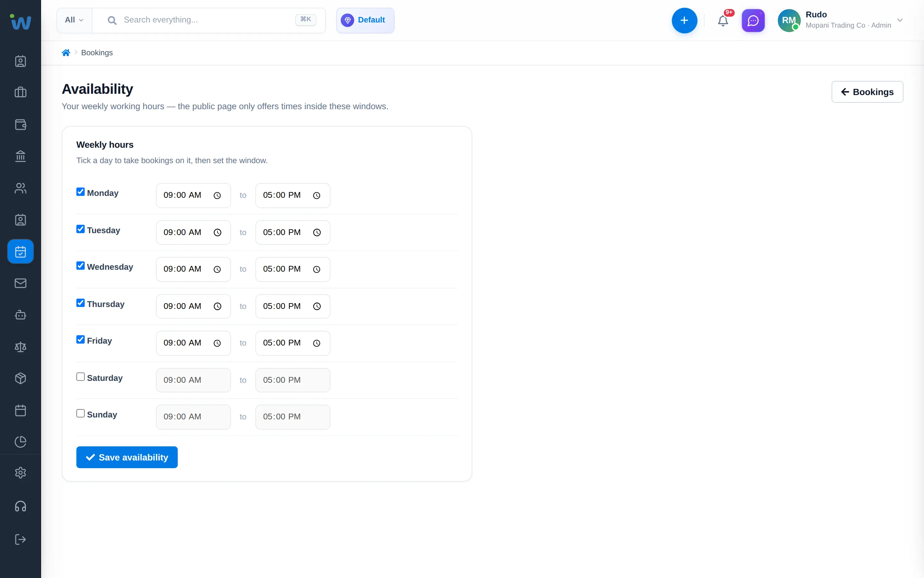This screenshot has height=578, width=924.
Task: Open the mail envelope sidebar icon
Action: (x=21, y=283)
